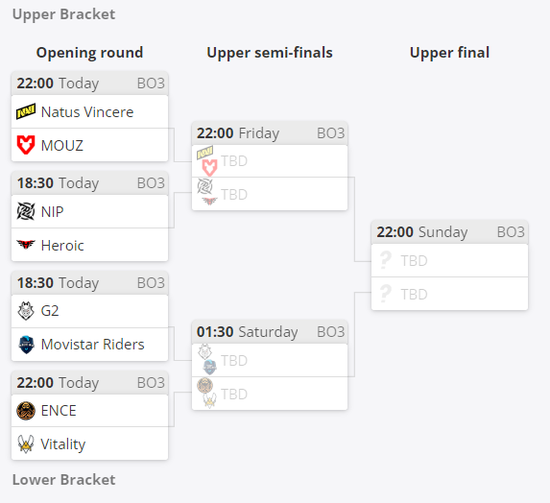Click the red MOUZ team logo
The height and width of the screenshot is (503, 550).
click(x=26, y=145)
